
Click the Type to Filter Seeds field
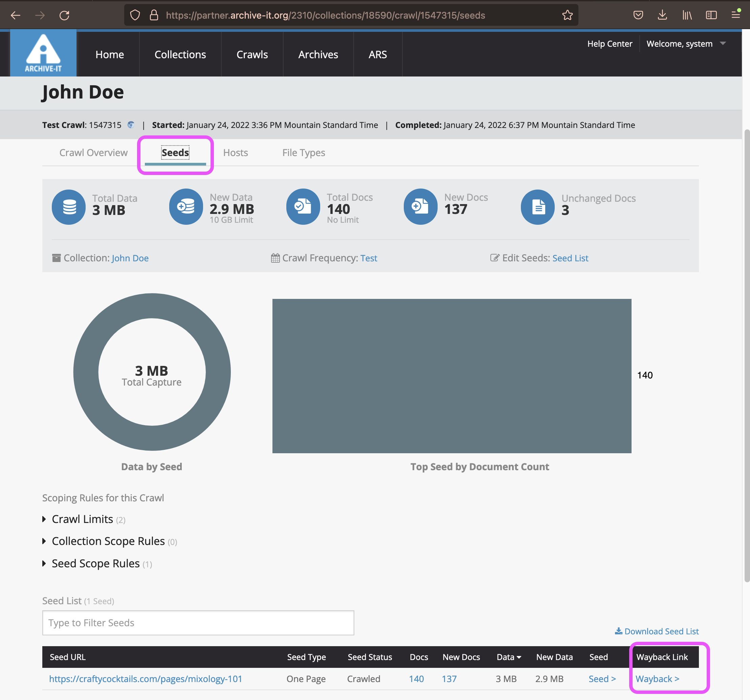coord(198,622)
